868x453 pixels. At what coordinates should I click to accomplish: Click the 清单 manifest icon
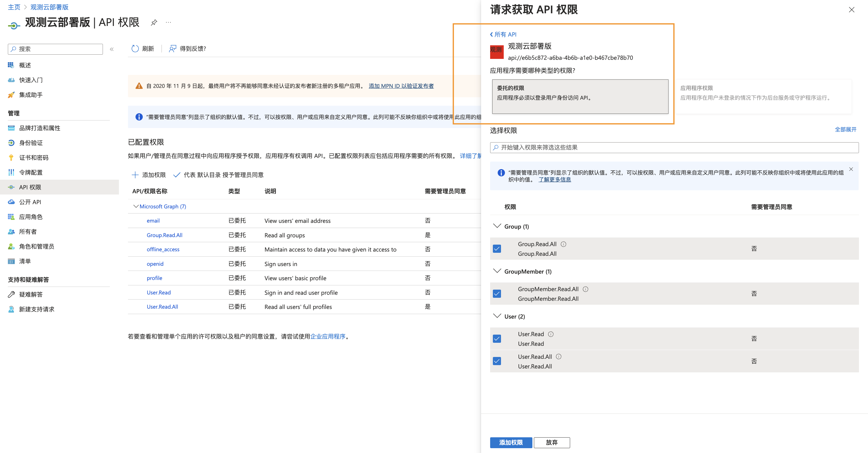(x=11, y=261)
